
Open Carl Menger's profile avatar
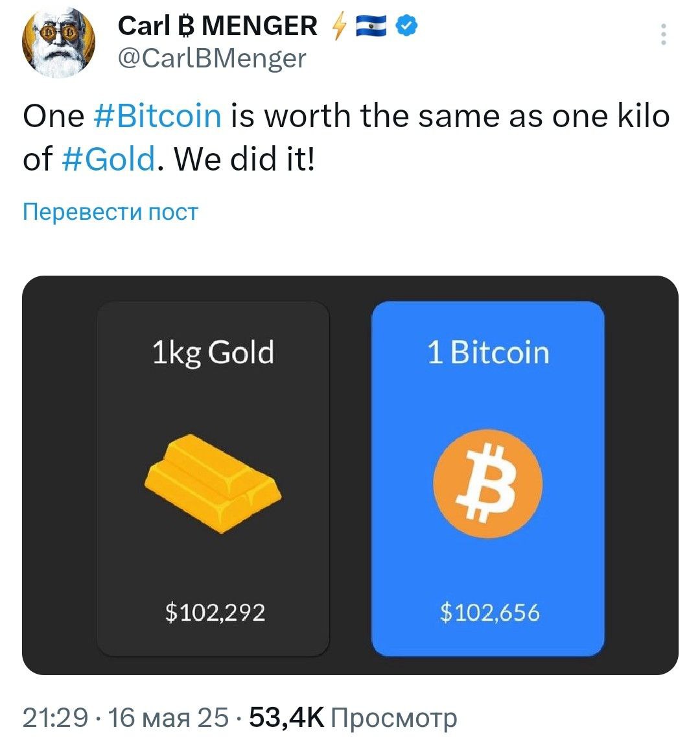[x=58, y=42]
